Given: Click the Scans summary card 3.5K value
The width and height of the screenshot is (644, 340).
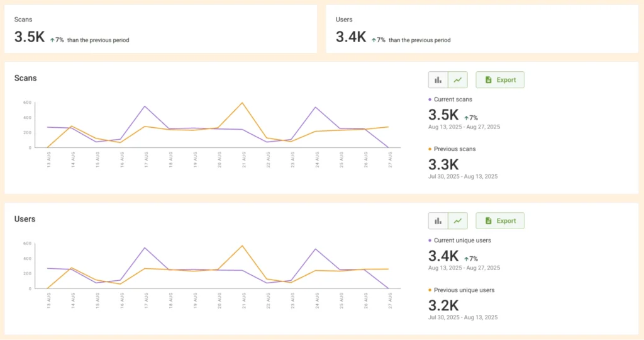Looking at the screenshot, I should click(x=30, y=38).
